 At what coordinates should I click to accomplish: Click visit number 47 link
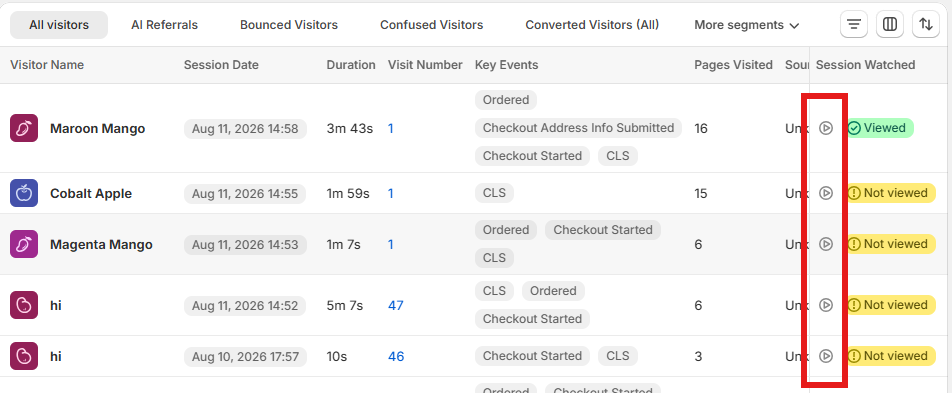pyautogui.click(x=396, y=305)
